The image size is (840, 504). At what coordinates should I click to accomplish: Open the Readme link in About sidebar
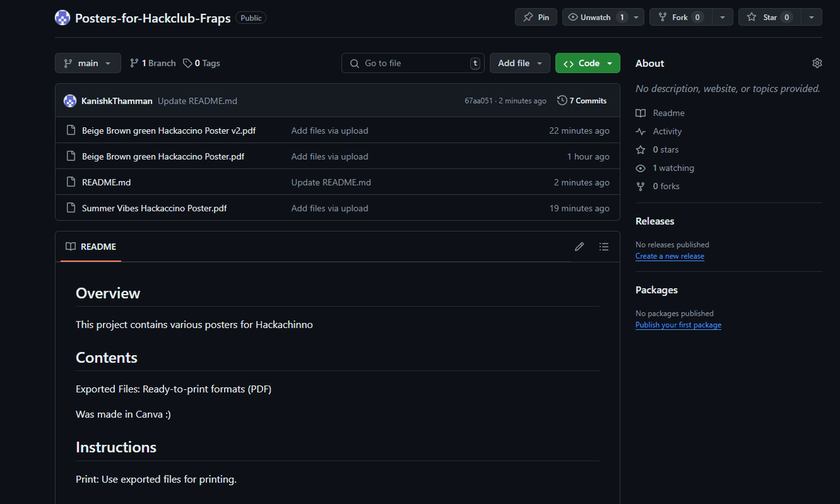(660, 113)
